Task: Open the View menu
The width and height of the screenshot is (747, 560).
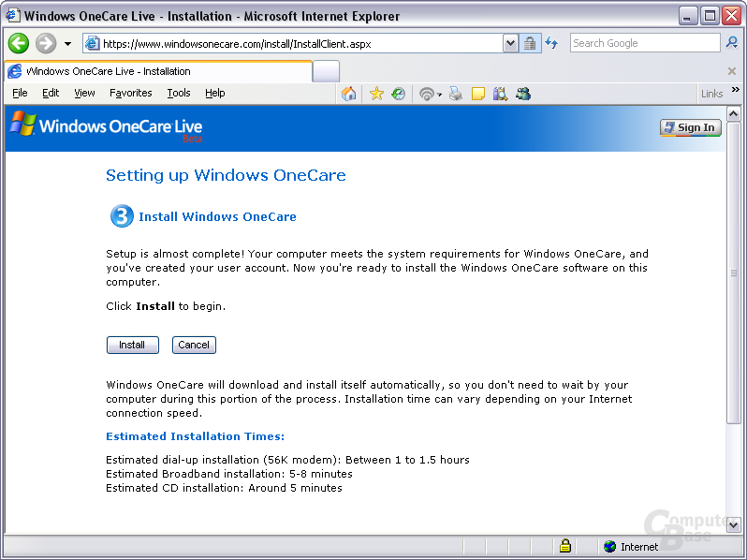Action: click(x=84, y=93)
